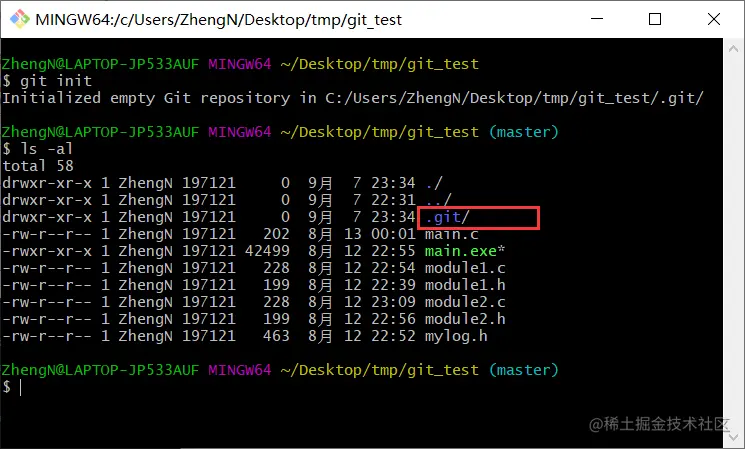Click the 'main.c' file name
This screenshot has width=745, height=449.
click(x=451, y=234)
